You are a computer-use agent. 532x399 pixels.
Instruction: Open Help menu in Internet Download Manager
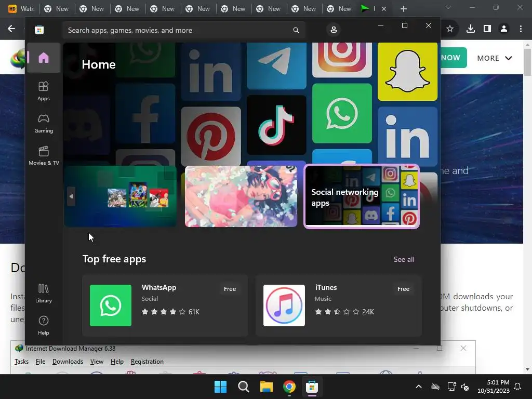(117, 362)
